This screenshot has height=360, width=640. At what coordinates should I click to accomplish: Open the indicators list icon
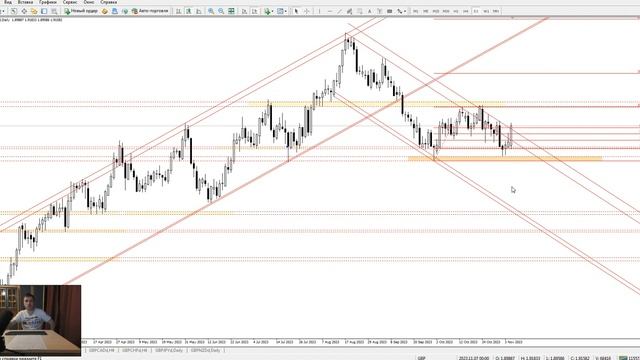click(267, 11)
